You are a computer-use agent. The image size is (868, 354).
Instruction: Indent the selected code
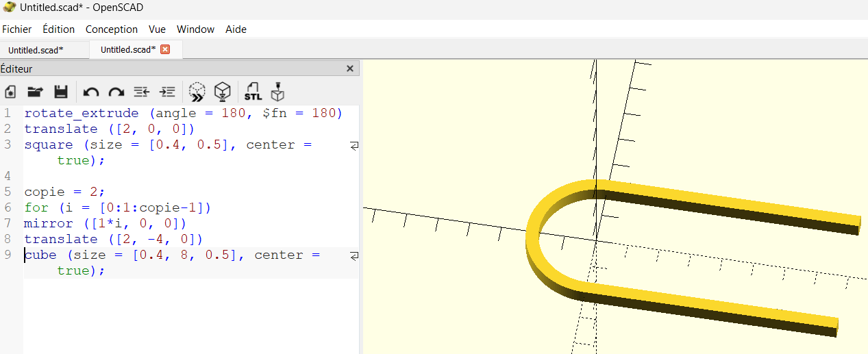(167, 92)
